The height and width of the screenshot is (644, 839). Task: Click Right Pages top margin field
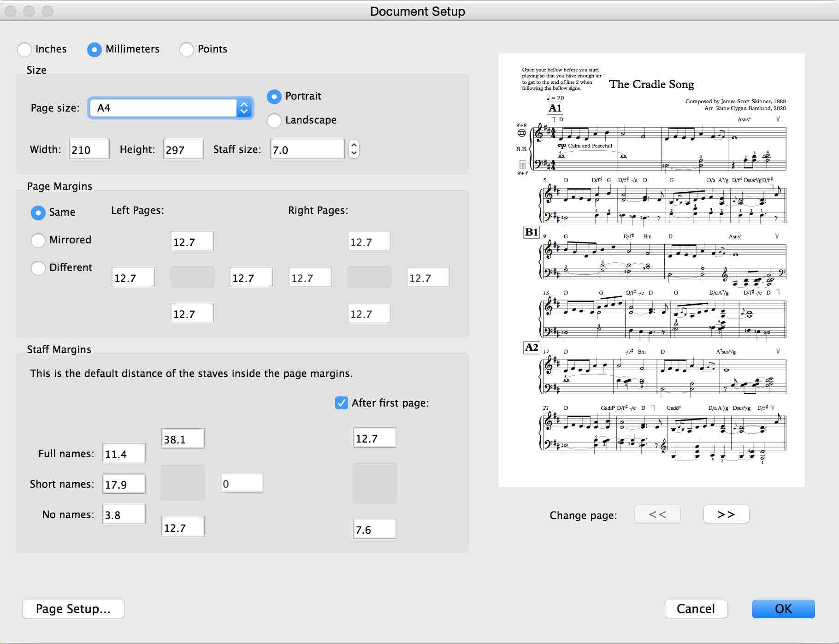369,241
